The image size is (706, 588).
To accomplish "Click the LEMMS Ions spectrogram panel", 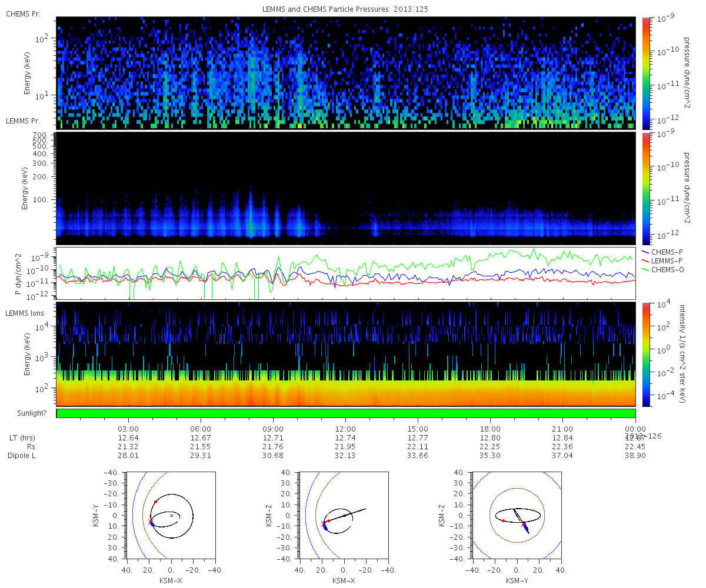I will [346, 355].
